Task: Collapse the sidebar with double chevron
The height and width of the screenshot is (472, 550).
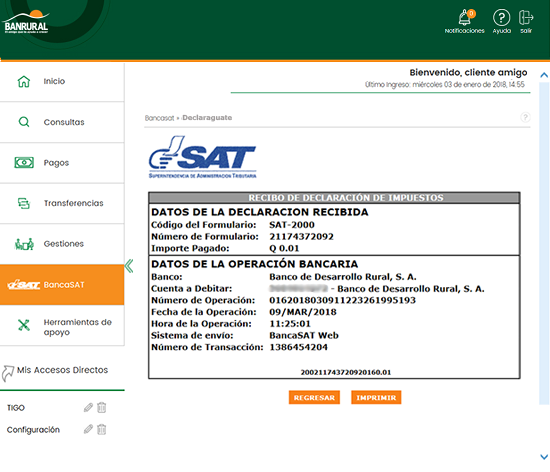Action: coord(129,266)
